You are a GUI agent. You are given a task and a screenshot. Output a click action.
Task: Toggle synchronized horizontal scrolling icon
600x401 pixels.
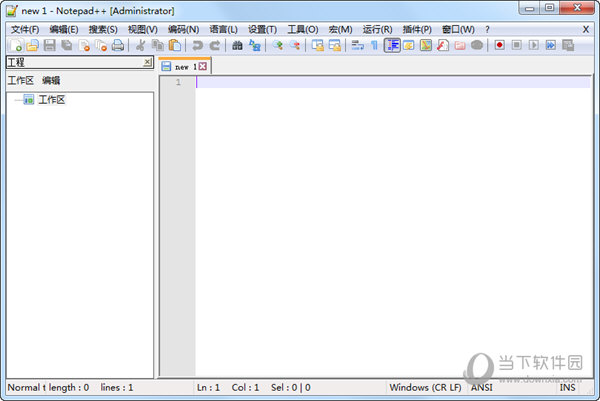[334, 46]
